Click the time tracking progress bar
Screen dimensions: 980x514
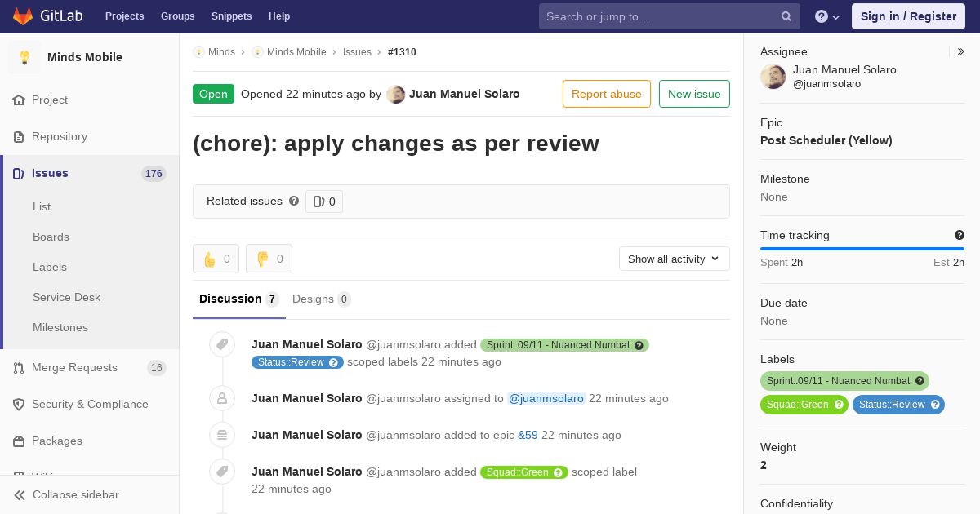coord(862,249)
